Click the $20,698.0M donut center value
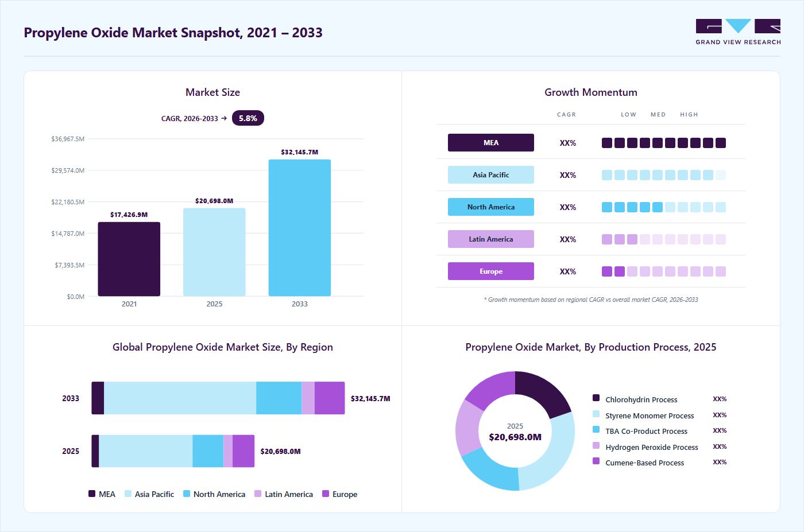 coord(515,437)
